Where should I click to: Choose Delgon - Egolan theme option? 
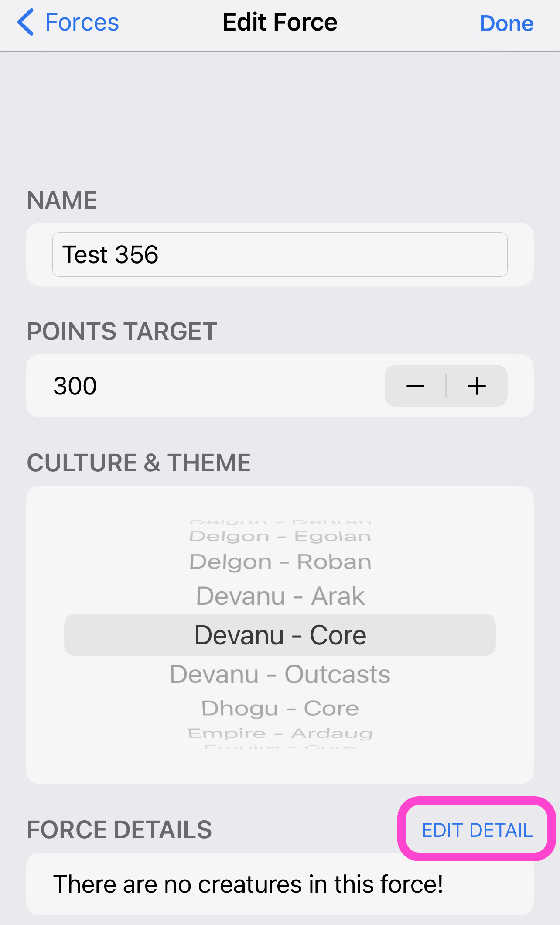[x=280, y=536]
